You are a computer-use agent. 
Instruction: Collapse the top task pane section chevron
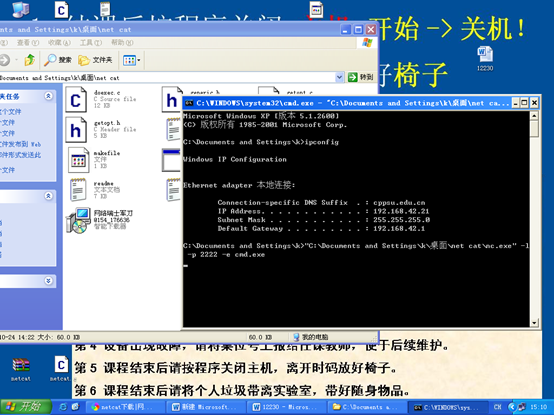click(48, 96)
